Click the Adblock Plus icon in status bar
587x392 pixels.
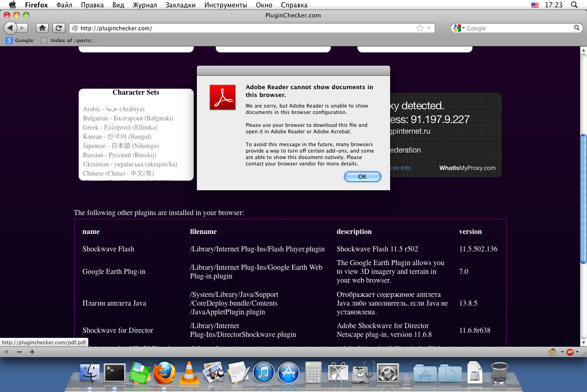tap(570, 352)
